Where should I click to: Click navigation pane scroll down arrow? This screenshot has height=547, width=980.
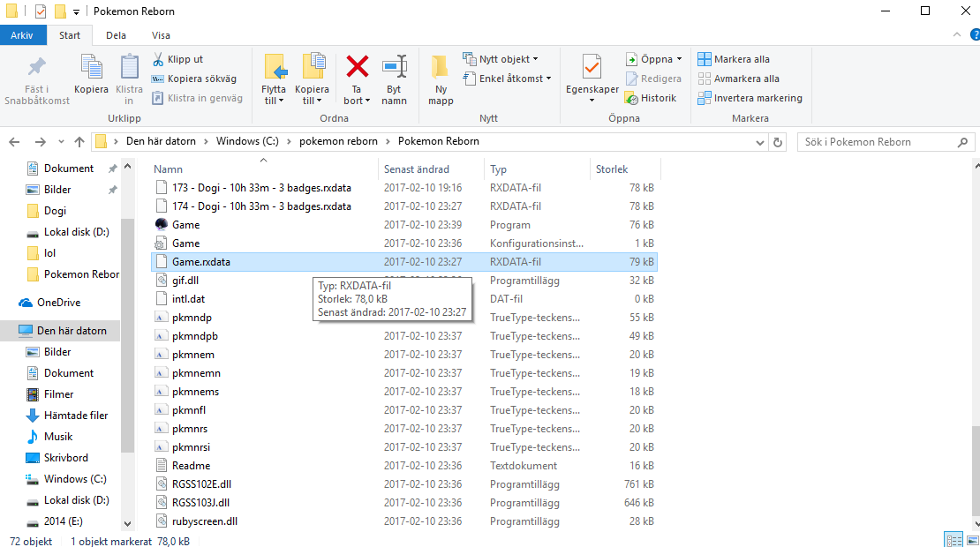tap(127, 524)
